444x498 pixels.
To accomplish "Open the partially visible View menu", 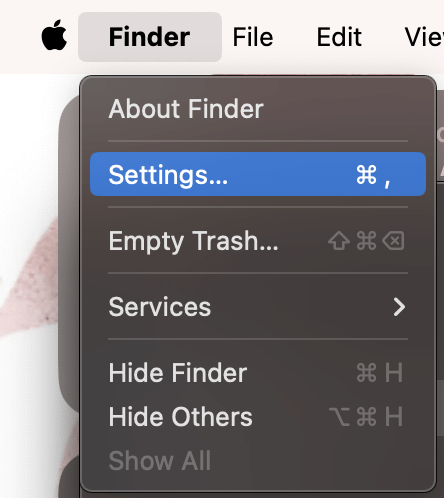I will [424, 37].
